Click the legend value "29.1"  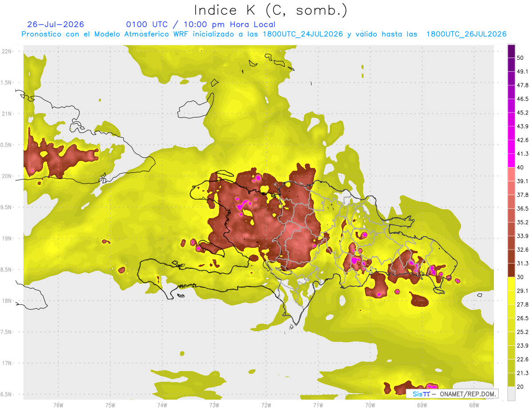[523, 291]
